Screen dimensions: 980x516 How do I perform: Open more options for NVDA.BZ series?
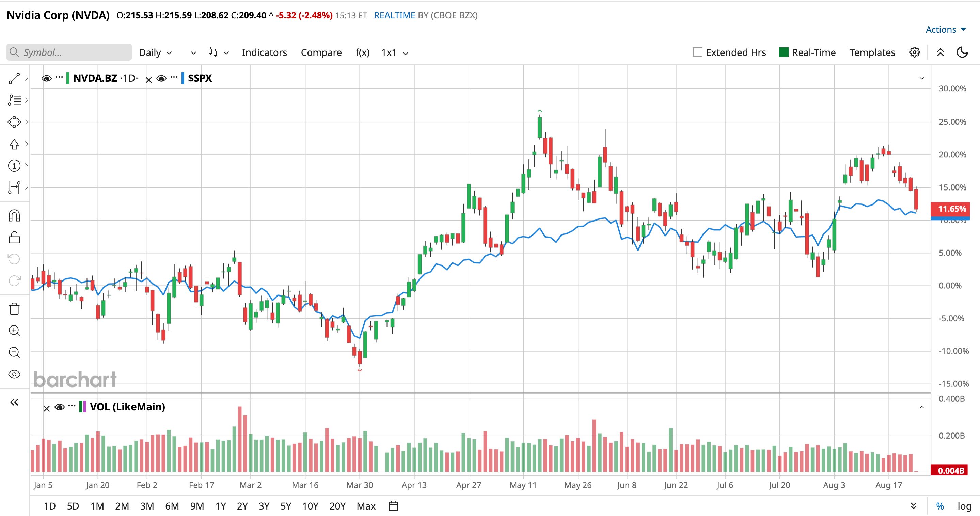click(x=59, y=77)
